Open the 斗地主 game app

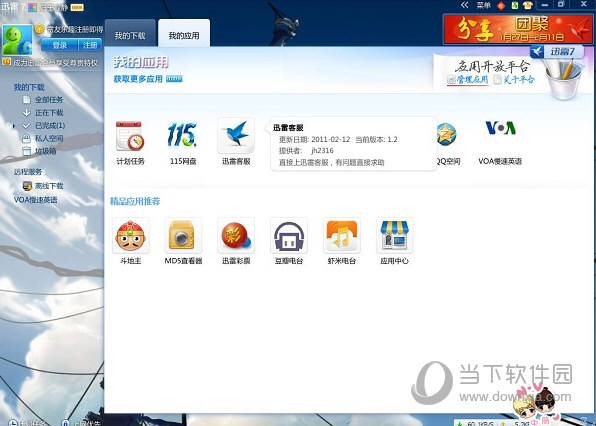(130, 236)
